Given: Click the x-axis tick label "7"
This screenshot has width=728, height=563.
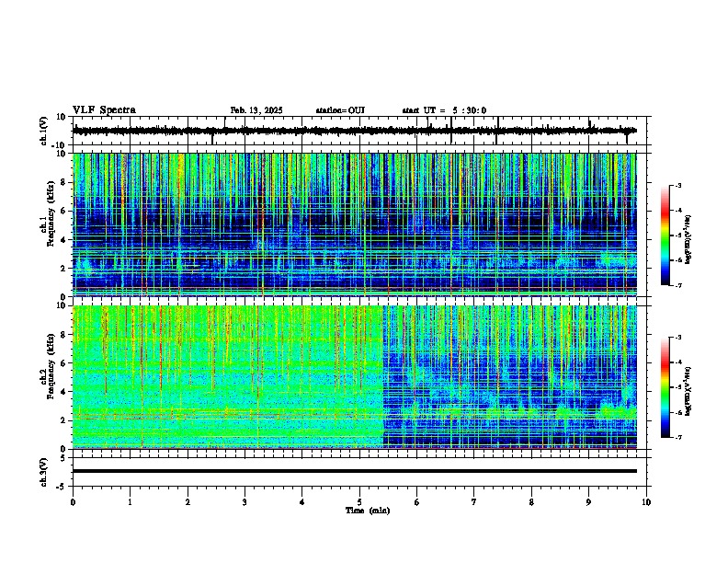Looking at the screenshot, I should pos(474,502).
